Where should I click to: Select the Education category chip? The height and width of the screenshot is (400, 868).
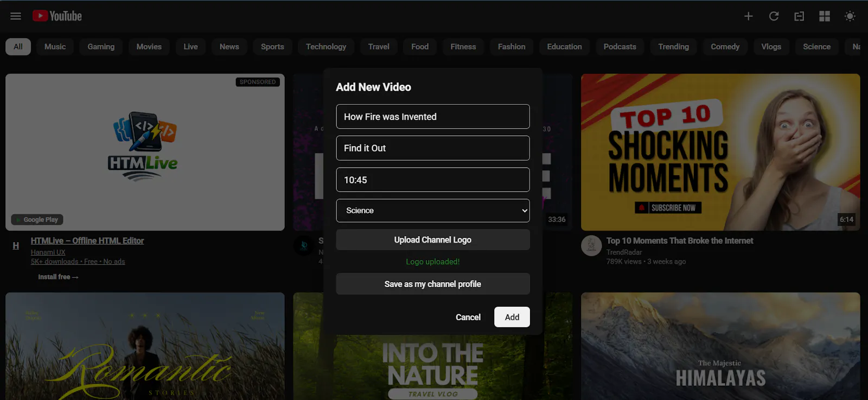coord(564,47)
